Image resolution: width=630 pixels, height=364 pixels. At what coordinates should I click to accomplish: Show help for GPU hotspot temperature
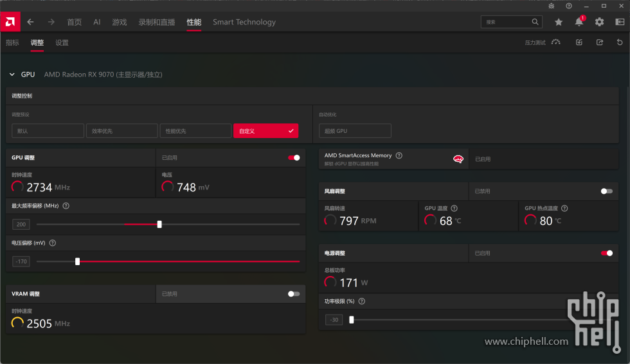click(564, 208)
